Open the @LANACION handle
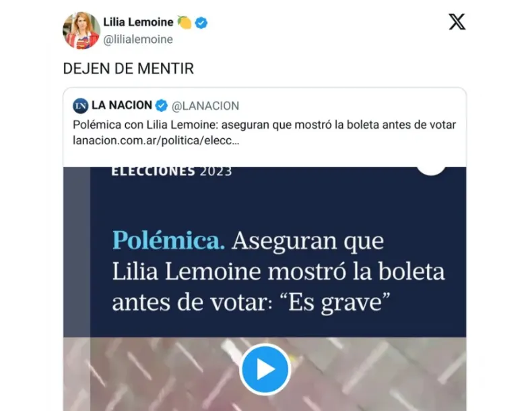Viewport: 532px width, 411px height. 205,106
